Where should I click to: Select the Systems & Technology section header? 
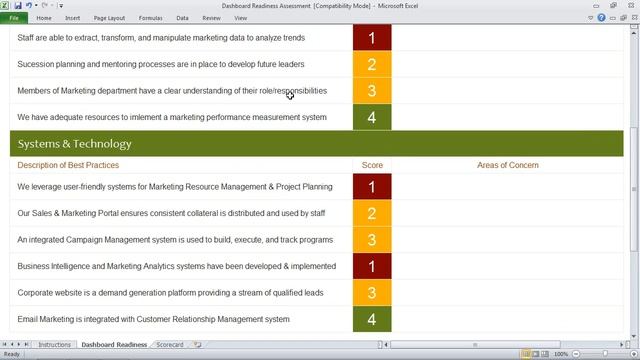(316, 144)
